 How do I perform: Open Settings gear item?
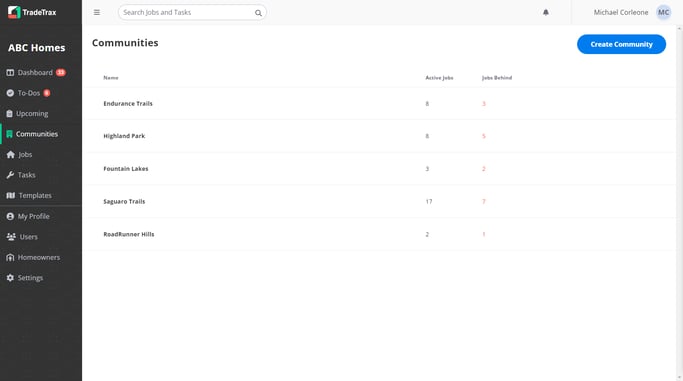24,277
